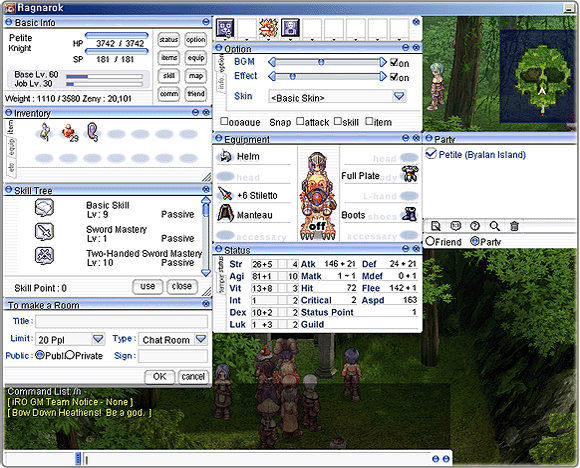Click the Full Plate armor icon
The height and width of the screenshot is (468, 580).
409,174
